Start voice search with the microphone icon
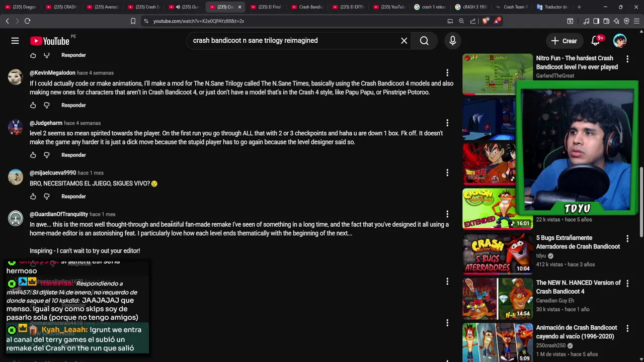 [453, 41]
